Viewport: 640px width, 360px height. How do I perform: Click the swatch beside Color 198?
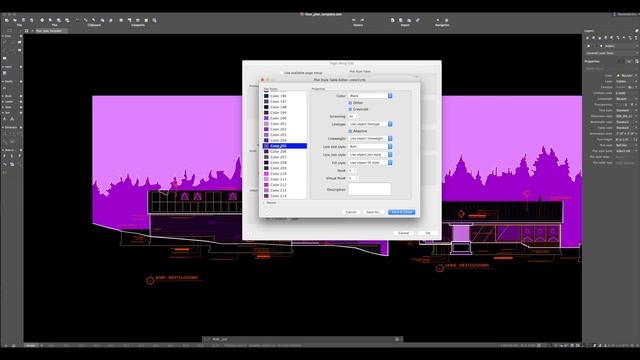click(266, 107)
